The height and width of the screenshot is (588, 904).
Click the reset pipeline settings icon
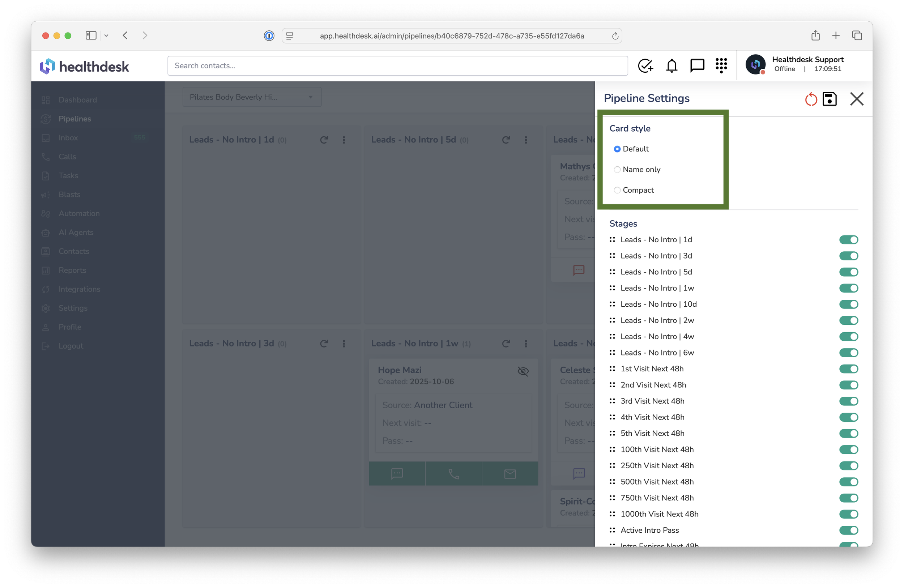[x=811, y=99]
